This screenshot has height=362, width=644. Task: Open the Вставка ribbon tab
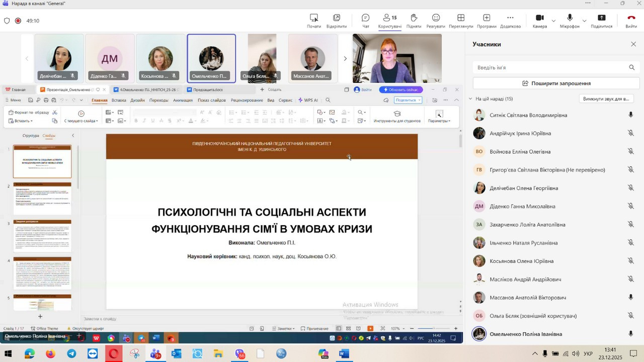tap(119, 100)
